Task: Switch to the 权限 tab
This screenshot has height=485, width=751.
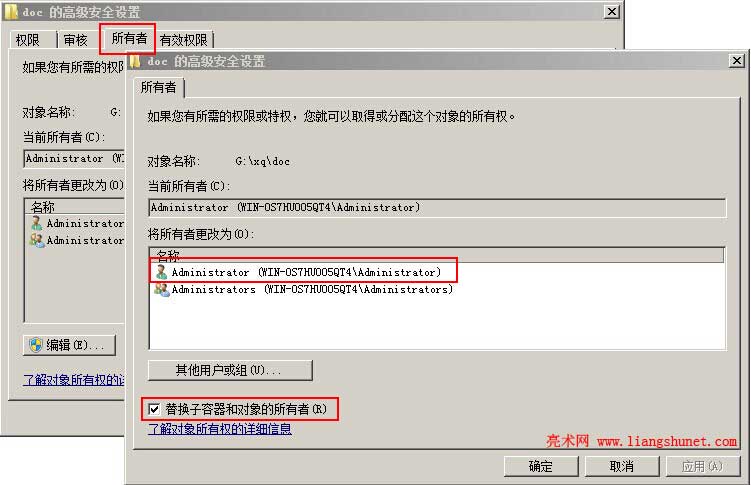Action: point(28,40)
